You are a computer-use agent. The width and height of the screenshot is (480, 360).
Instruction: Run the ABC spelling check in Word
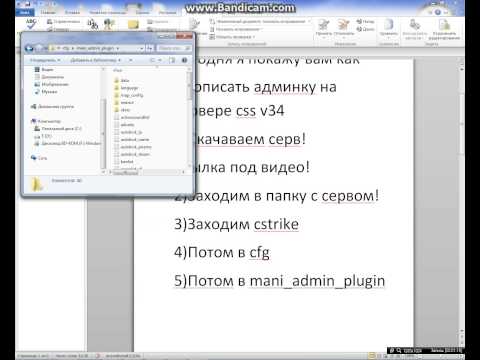click(x=31, y=24)
